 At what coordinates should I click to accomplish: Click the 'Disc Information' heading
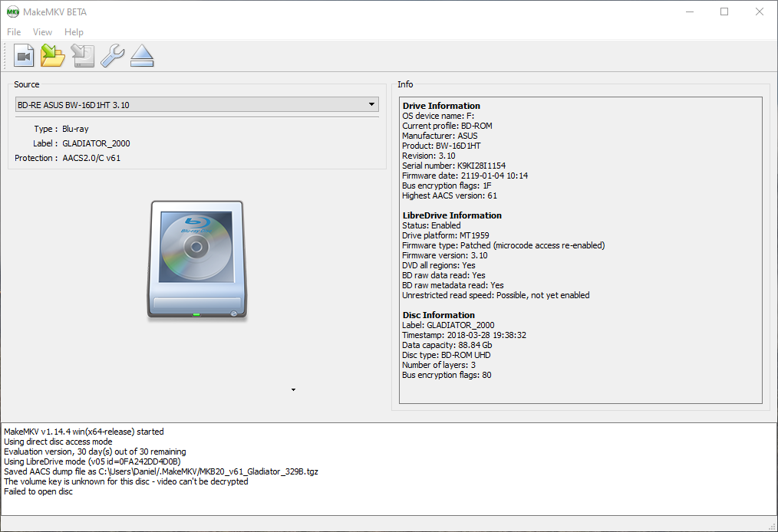[439, 315]
